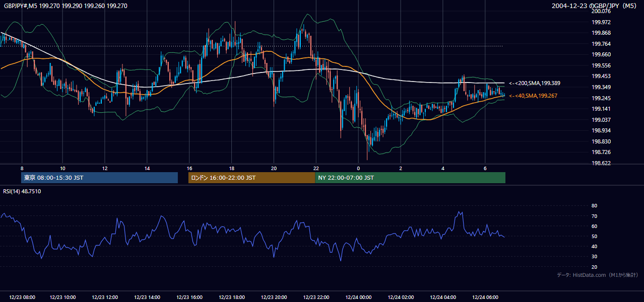The image size is (644, 302).
Task: Click price axis value 199.141
Action: 601,109
